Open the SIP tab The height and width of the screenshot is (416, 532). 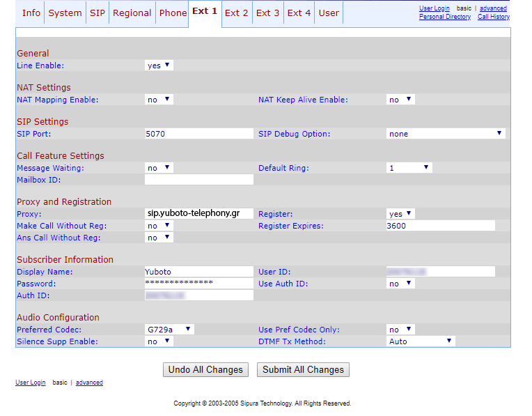tap(97, 13)
